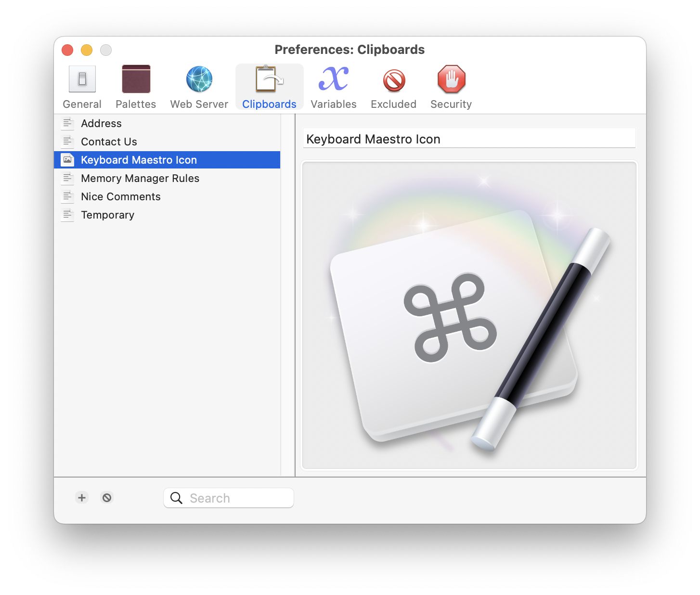Select the Contact Us clipboard

(109, 142)
